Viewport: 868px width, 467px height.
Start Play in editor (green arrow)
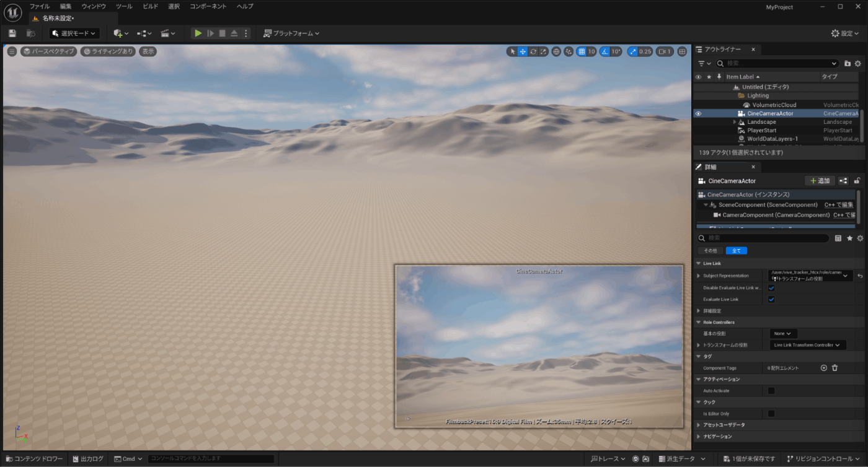tap(198, 33)
